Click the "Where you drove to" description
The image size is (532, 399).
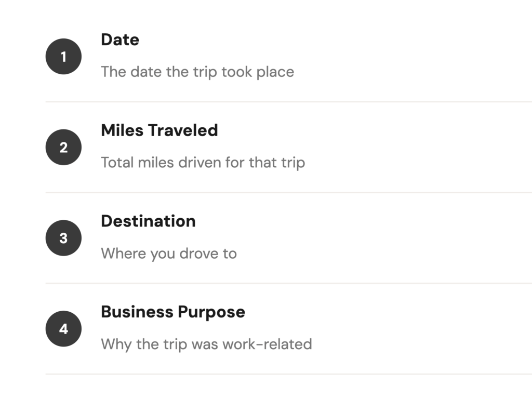coord(169,254)
